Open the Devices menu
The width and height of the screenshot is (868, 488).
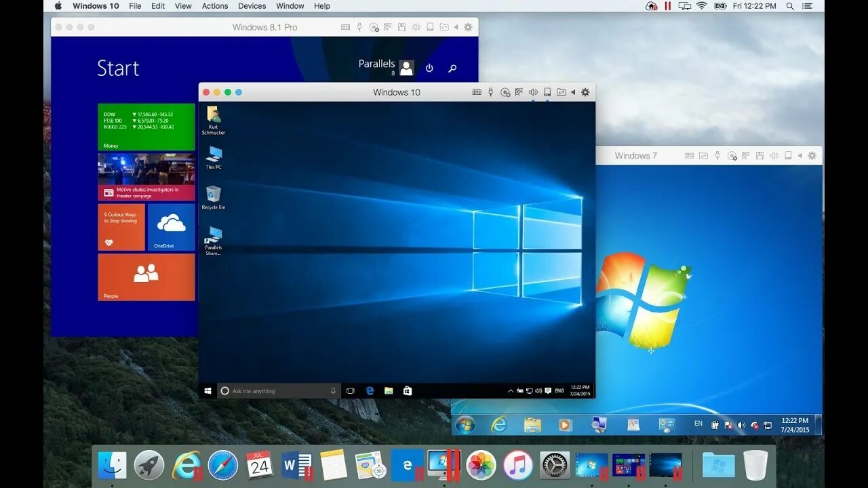click(x=252, y=6)
